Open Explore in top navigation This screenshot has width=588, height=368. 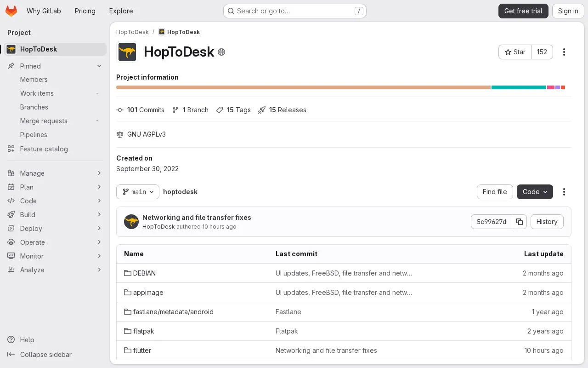[121, 11]
